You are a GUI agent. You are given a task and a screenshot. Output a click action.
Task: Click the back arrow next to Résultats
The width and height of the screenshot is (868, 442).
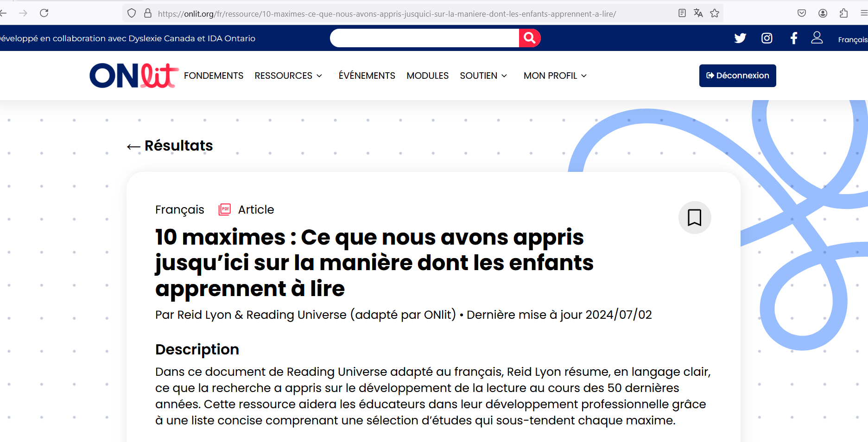[133, 147]
